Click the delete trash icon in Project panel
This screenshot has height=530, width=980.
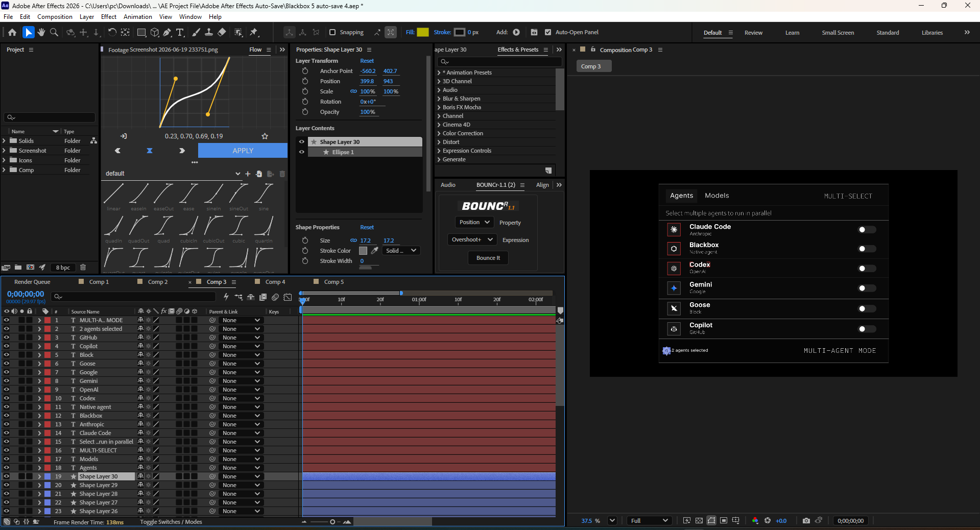[x=83, y=268]
